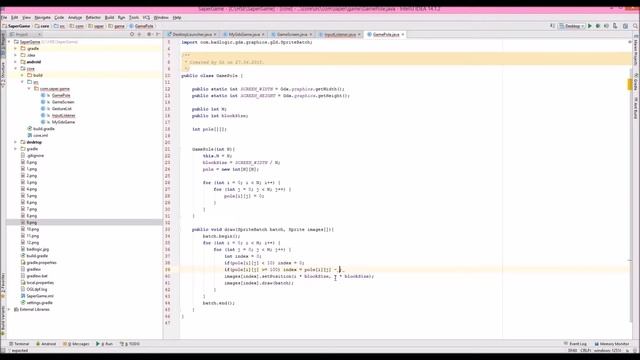Image resolution: width=640 pixels, height=360 pixels.
Task: Open the VCS menu
Action: pyautogui.click(x=146, y=18)
